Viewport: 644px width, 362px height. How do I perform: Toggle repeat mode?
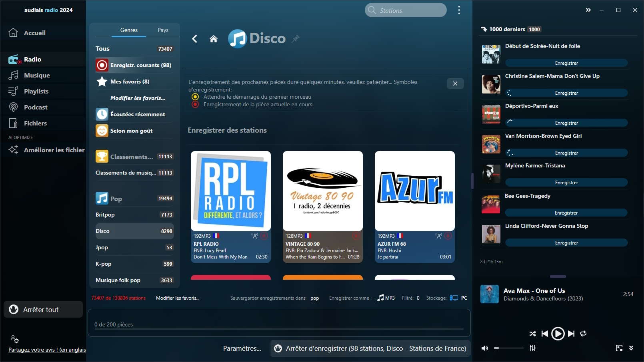coord(583,334)
